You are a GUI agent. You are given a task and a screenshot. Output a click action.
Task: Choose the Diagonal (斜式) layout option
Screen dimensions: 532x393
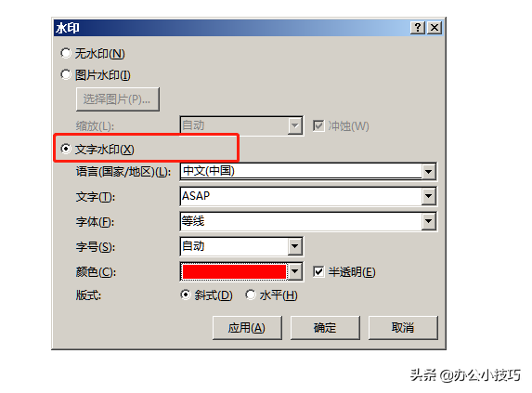[186, 295]
